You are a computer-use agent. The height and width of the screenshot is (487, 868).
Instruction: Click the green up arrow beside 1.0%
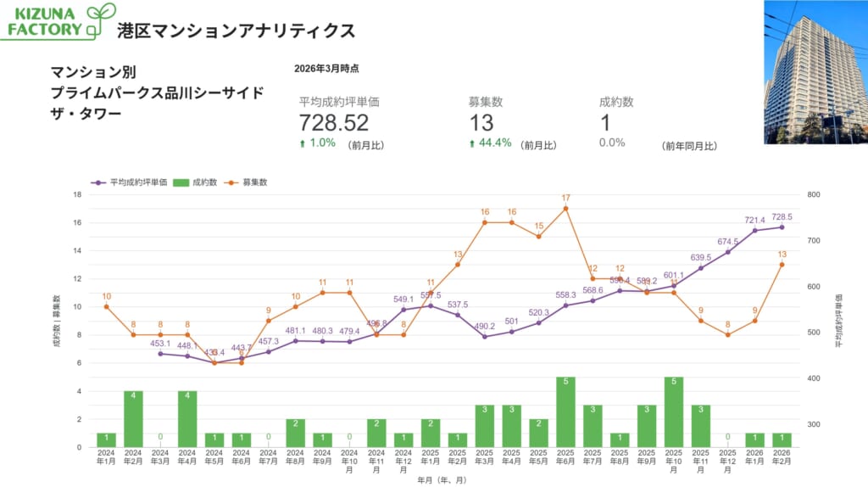[x=303, y=143]
